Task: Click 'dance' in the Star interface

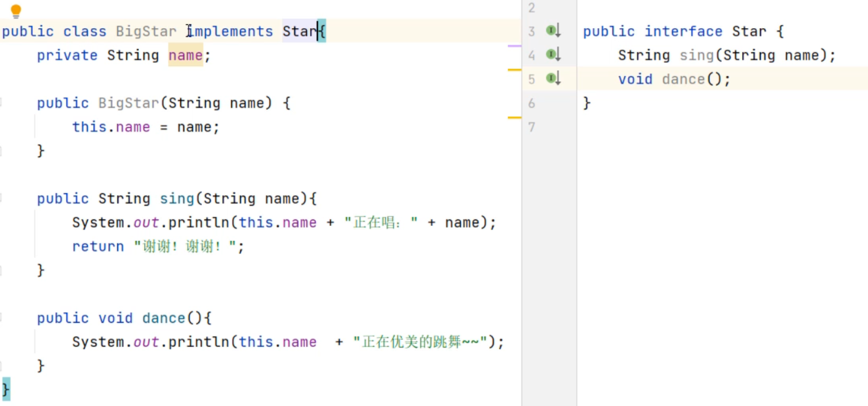Action: (684, 79)
